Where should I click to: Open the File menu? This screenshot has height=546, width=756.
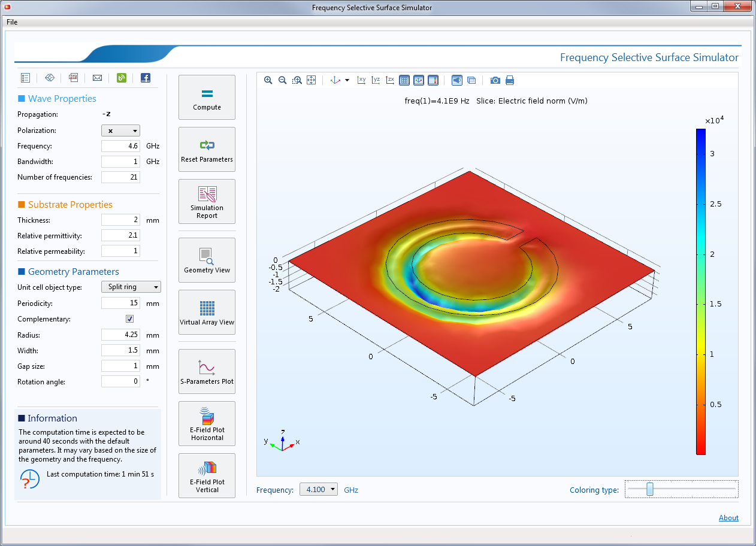12,22
